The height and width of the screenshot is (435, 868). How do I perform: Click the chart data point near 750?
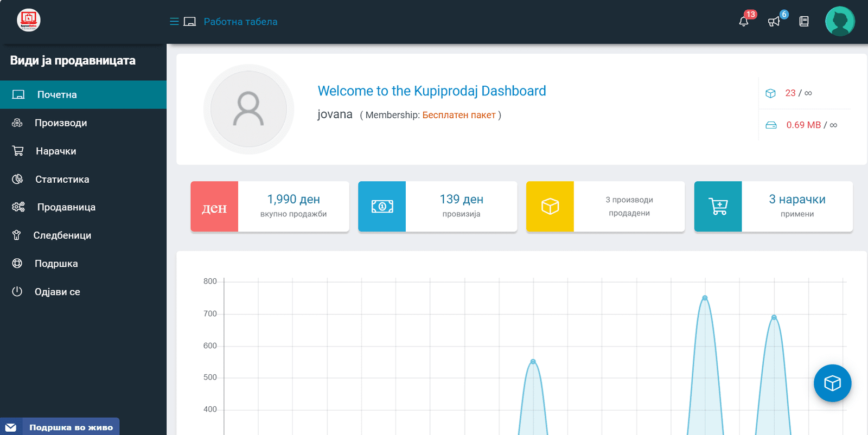click(x=705, y=298)
